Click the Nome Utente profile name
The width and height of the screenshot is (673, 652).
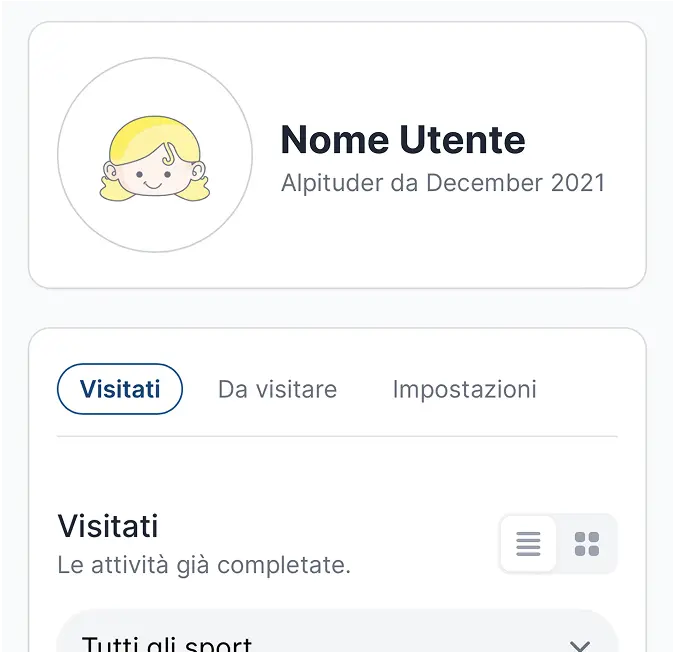pyautogui.click(x=402, y=140)
